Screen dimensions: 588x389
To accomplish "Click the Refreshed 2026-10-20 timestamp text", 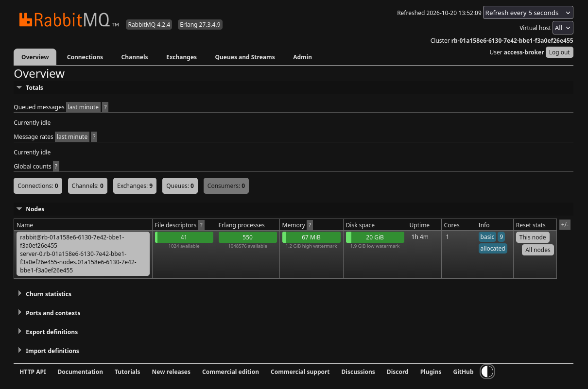I will 439,13.
